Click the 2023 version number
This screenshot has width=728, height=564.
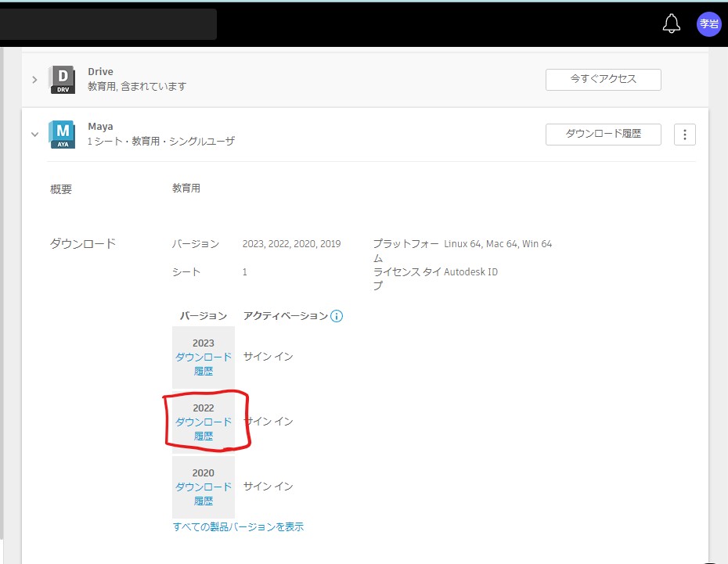click(x=204, y=343)
